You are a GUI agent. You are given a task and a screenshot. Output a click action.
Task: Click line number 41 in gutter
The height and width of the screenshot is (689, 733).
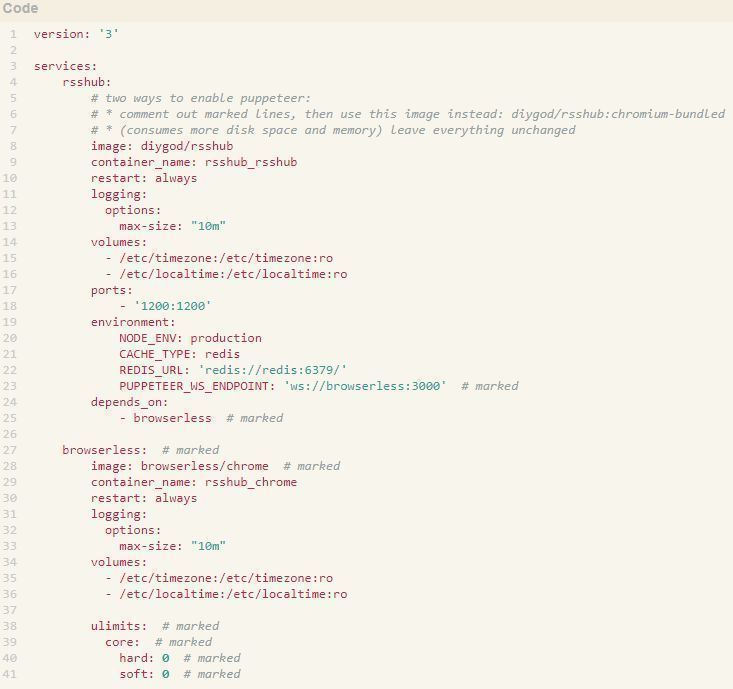11,674
